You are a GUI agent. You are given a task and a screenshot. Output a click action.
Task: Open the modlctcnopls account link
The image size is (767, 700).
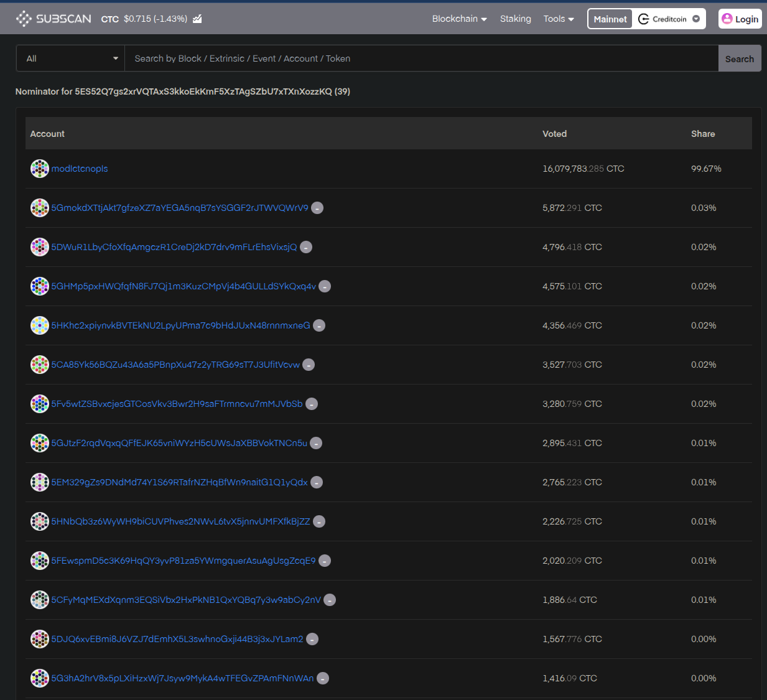click(x=80, y=169)
